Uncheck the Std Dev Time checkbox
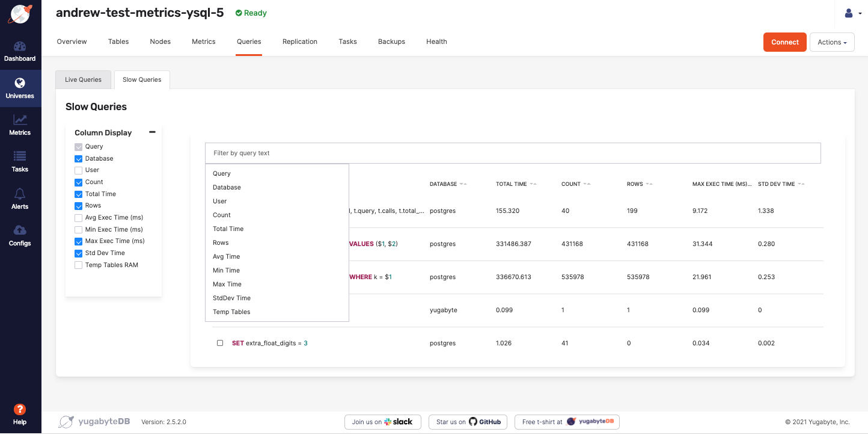The width and height of the screenshot is (868, 435). click(78, 253)
